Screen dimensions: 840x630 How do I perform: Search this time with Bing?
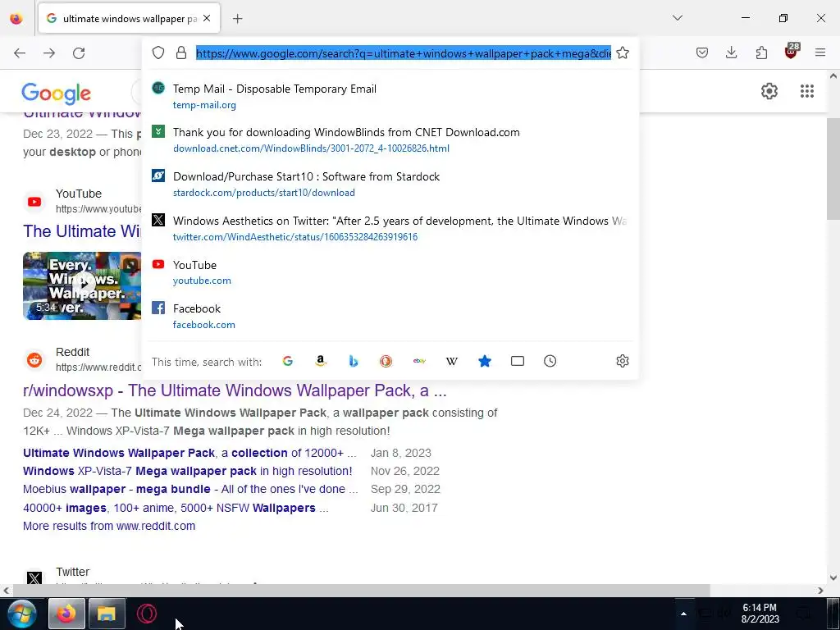coord(353,361)
